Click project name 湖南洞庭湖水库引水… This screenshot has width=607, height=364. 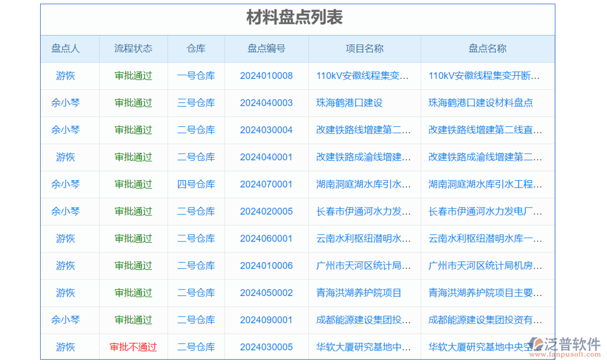click(x=364, y=184)
